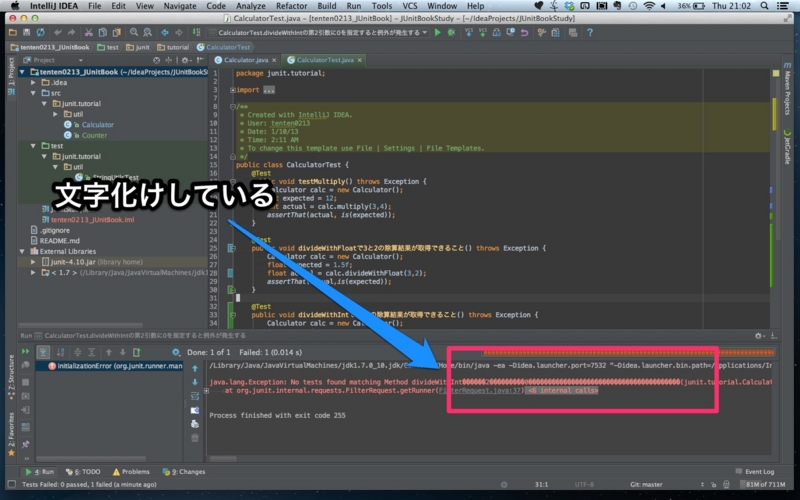Screen dimensions: 800x500
Task: Open the 9: Changes tool window tab
Action: 184,472
